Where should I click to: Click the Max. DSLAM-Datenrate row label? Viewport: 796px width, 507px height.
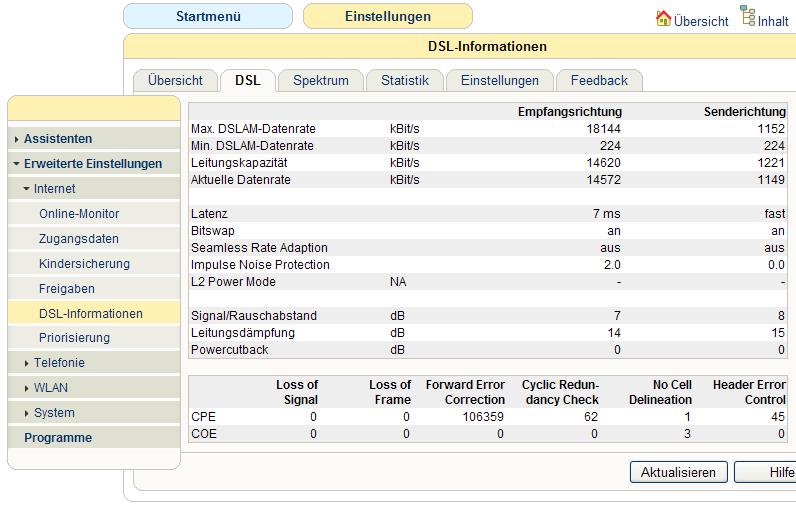[x=253, y=129]
